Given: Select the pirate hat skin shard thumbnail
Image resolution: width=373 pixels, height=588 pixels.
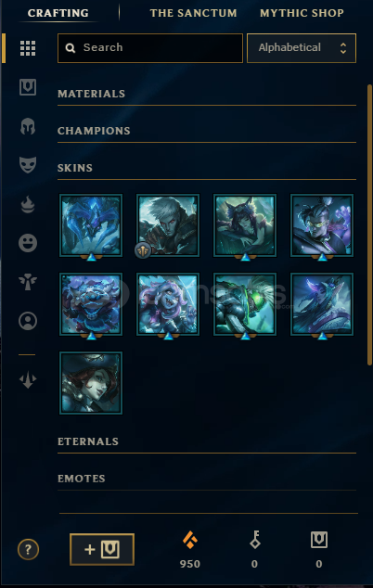Looking at the screenshot, I should pyautogui.click(x=91, y=383).
